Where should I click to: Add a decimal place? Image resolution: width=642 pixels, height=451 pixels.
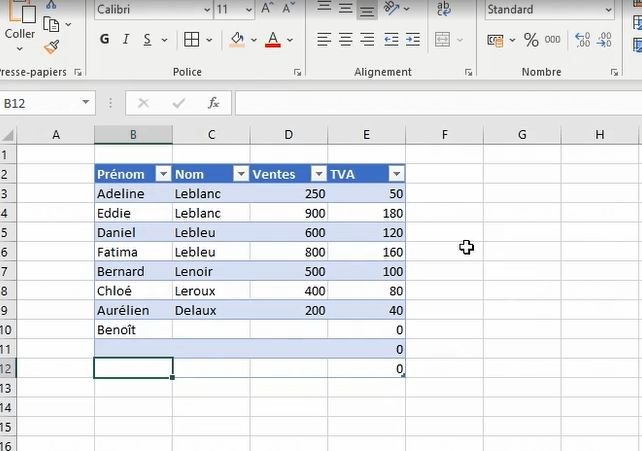point(583,40)
